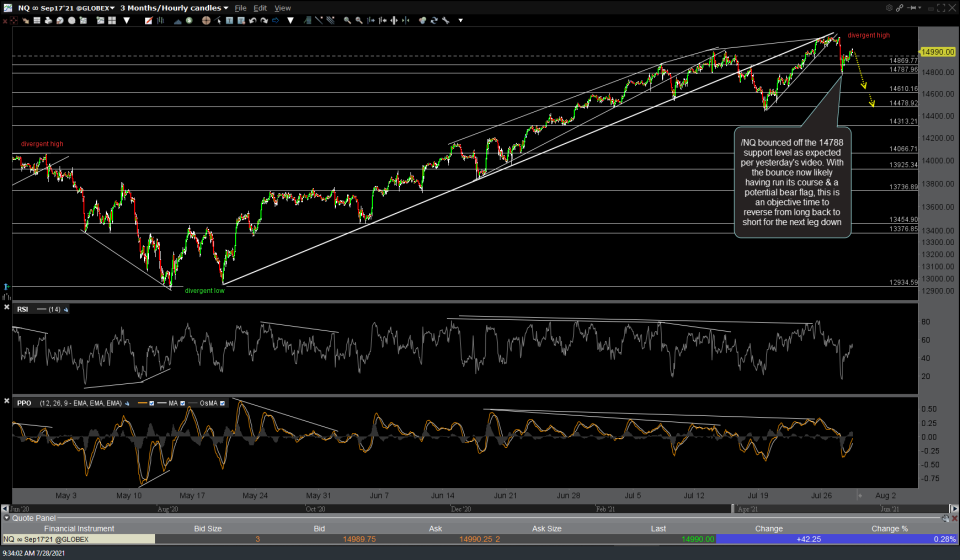
Task: Click the green circular studies icon
Action: [189, 20]
